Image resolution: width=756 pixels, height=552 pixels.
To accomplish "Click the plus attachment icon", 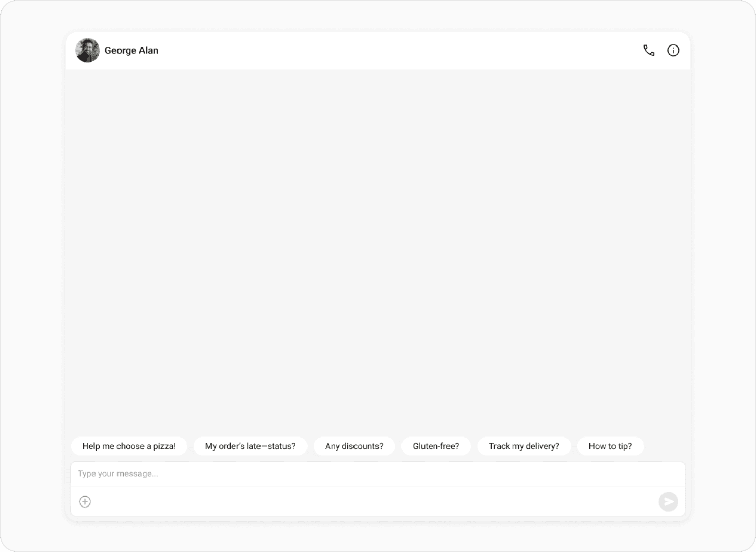I will [x=85, y=501].
